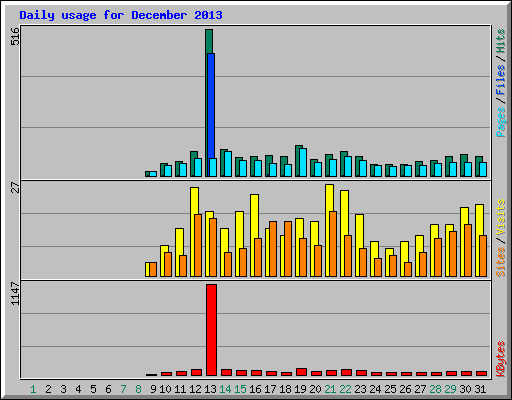Screen dimensions: 512x400
Task: Click the "10" day label
Action: [x=165, y=389]
